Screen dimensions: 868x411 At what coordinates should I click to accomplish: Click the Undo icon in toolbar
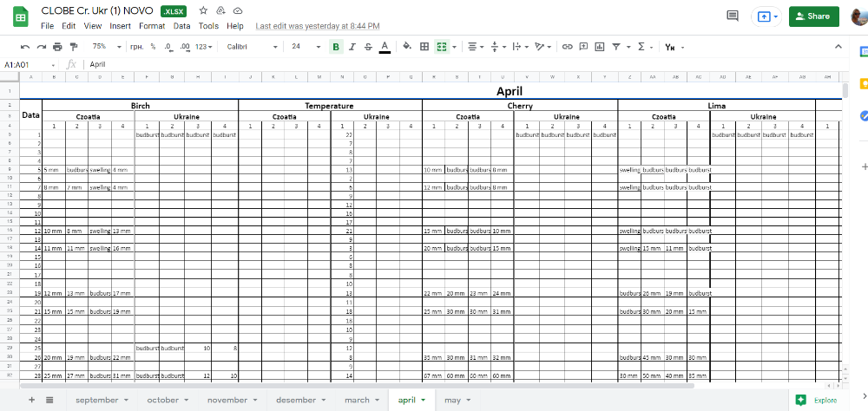pyautogui.click(x=25, y=47)
